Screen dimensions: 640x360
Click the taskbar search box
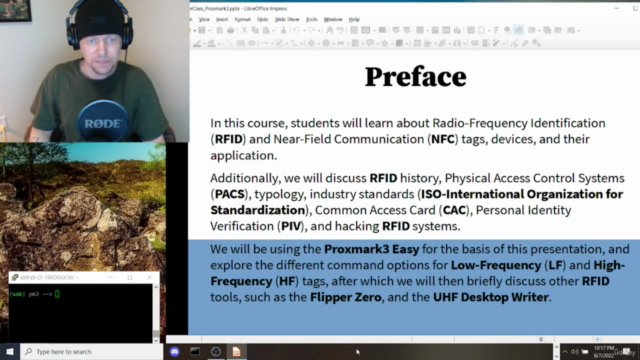point(91,351)
